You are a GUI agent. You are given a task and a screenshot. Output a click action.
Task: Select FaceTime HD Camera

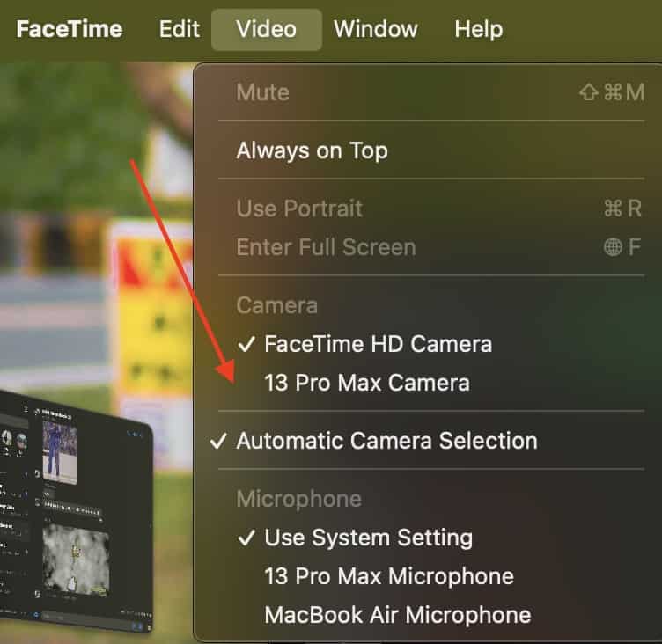378,344
